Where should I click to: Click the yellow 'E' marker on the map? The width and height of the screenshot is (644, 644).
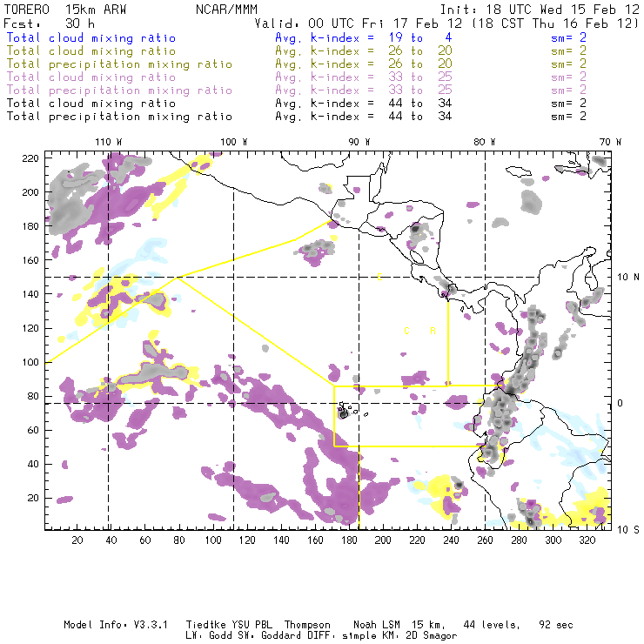pyautogui.click(x=379, y=277)
